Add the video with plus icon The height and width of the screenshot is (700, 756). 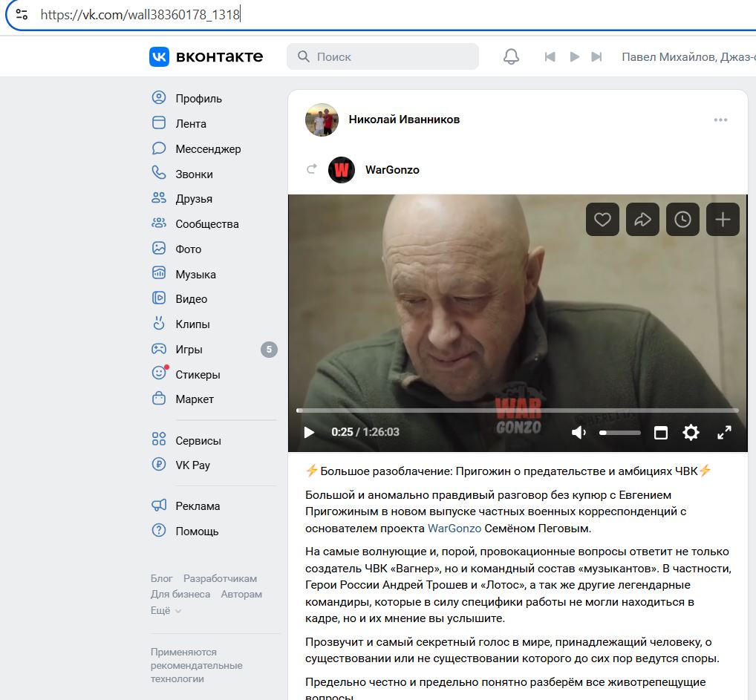point(723,220)
